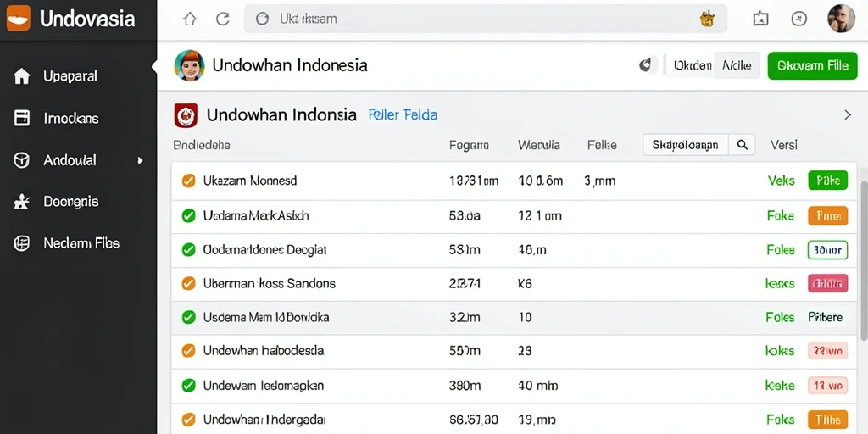Toggle the orange check for Uberman koss Sandons
Image resolution: width=868 pixels, height=434 pixels.
[189, 283]
